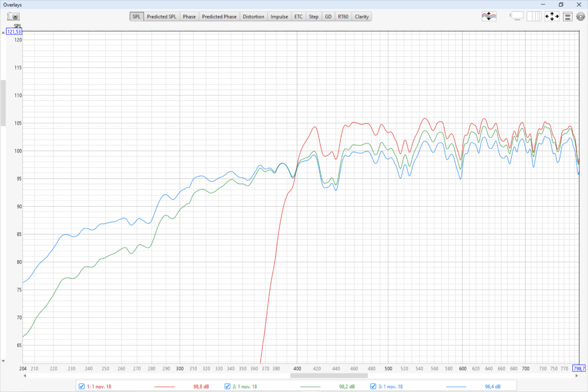The image size is (588, 392).
Task: Select the RT60 graph button
Action: pos(343,16)
